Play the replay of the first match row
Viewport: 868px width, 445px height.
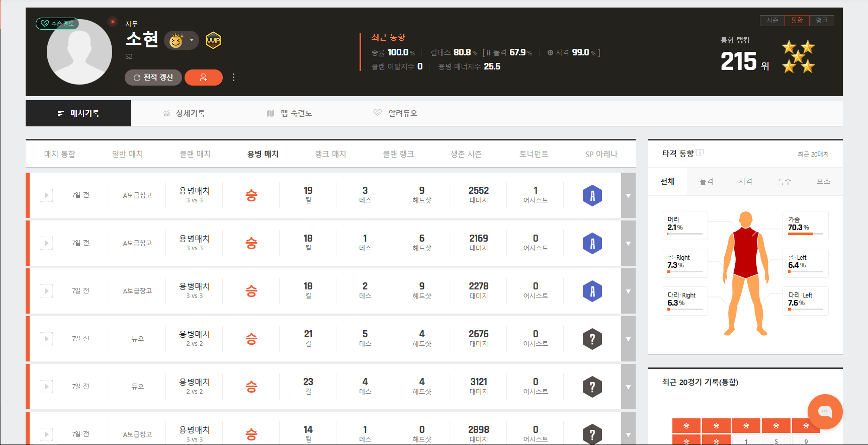(x=46, y=195)
